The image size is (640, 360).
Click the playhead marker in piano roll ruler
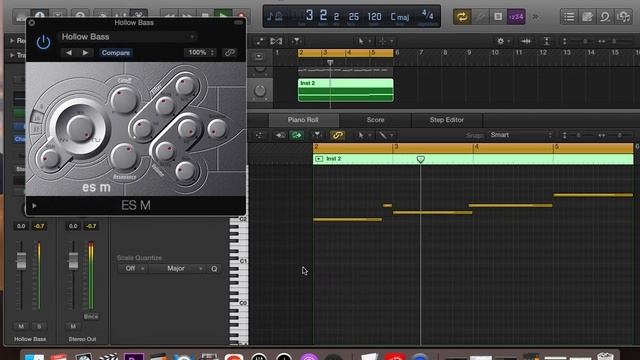tap(420, 159)
